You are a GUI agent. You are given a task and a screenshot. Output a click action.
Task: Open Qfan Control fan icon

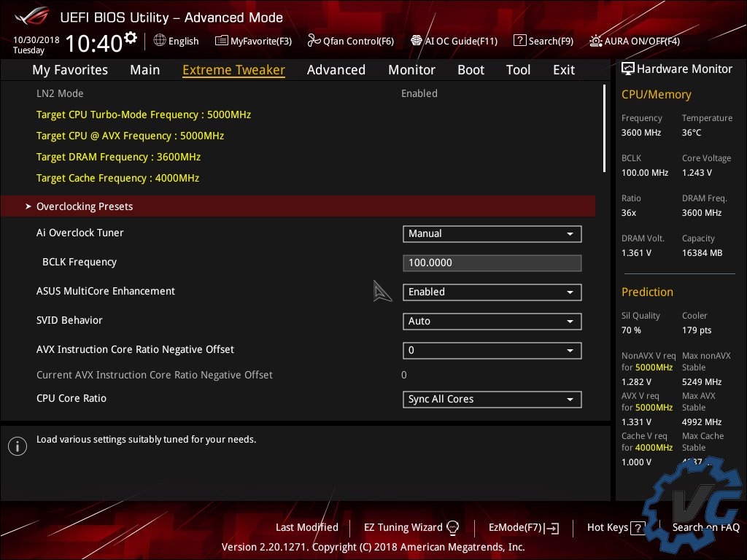click(314, 41)
